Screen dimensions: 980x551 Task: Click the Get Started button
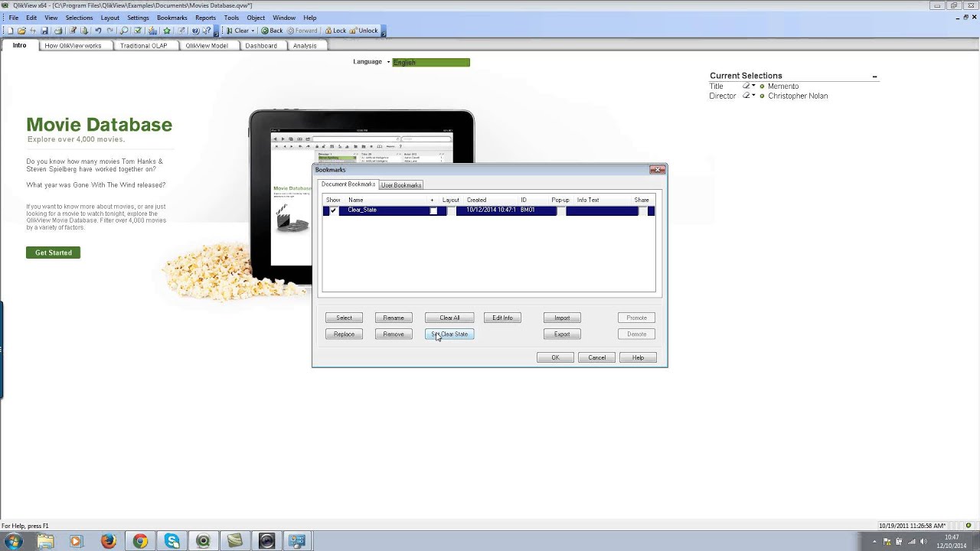53,253
